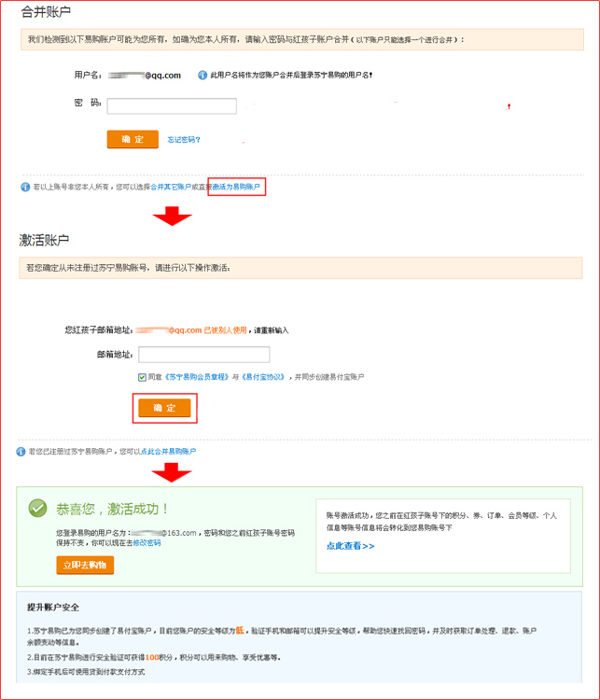Click the green success checkmark icon
The height and width of the screenshot is (700, 600).
[37, 508]
